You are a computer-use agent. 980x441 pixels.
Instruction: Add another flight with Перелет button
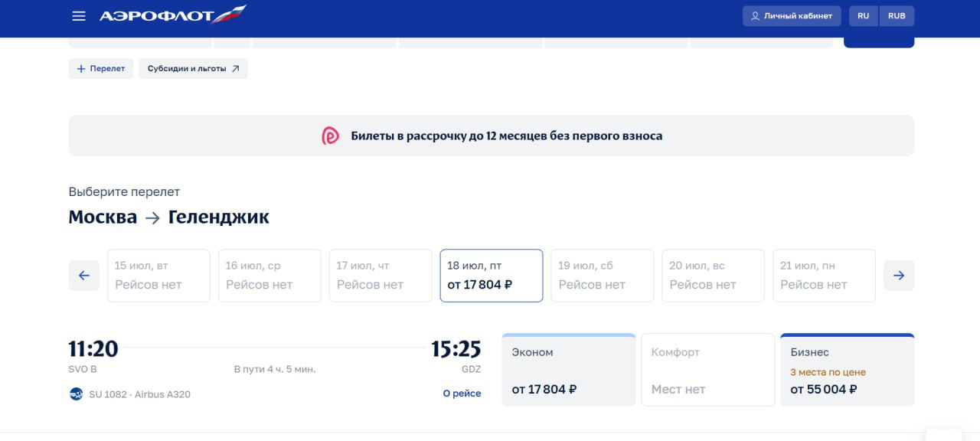point(101,68)
